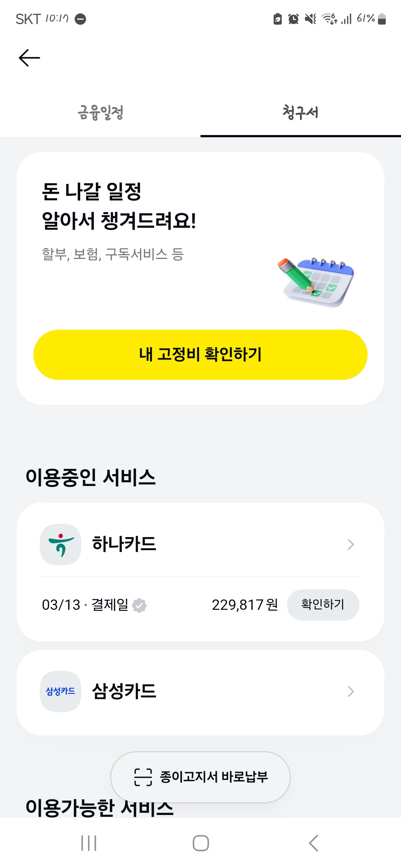Viewport: 401px width, 868px height.
Task: Select the 하나카드 service name
Action: [124, 544]
